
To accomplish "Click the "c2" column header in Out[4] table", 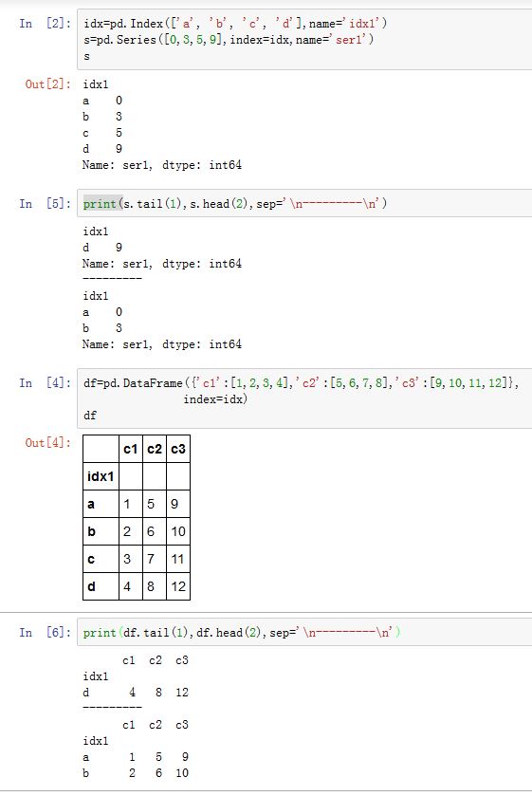I will tap(155, 449).
